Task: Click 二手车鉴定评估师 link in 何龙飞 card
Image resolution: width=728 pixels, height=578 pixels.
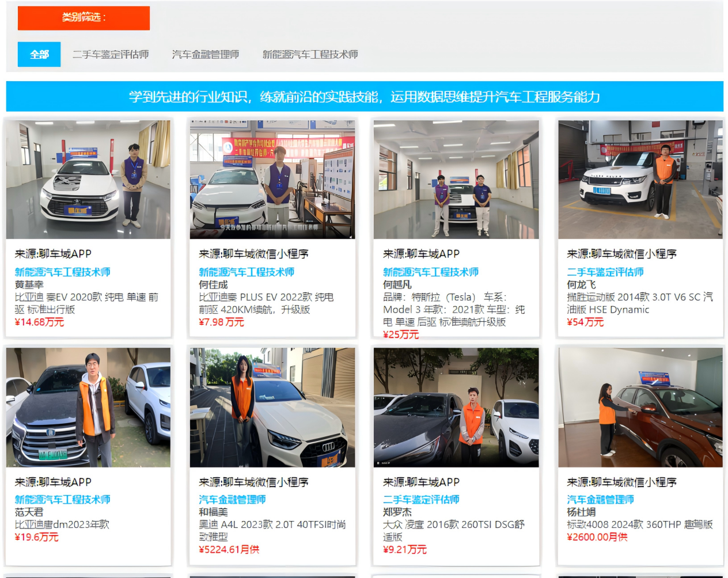Action: pos(605,272)
